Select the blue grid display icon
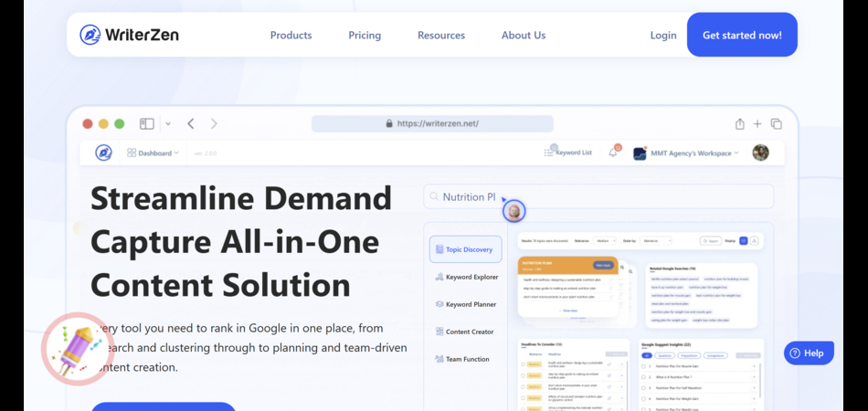This screenshot has height=411, width=868. pyautogui.click(x=744, y=240)
